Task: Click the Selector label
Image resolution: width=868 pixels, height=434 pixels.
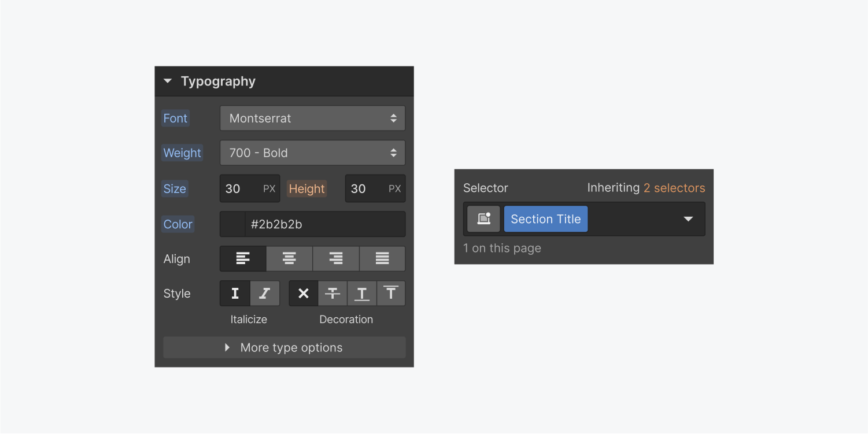Action: (486, 188)
